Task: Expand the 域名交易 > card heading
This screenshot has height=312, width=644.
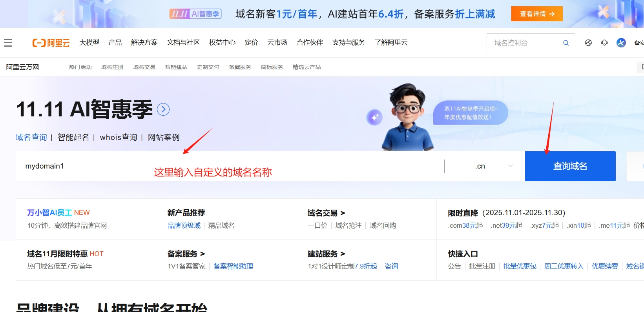Action: (326, 213)
